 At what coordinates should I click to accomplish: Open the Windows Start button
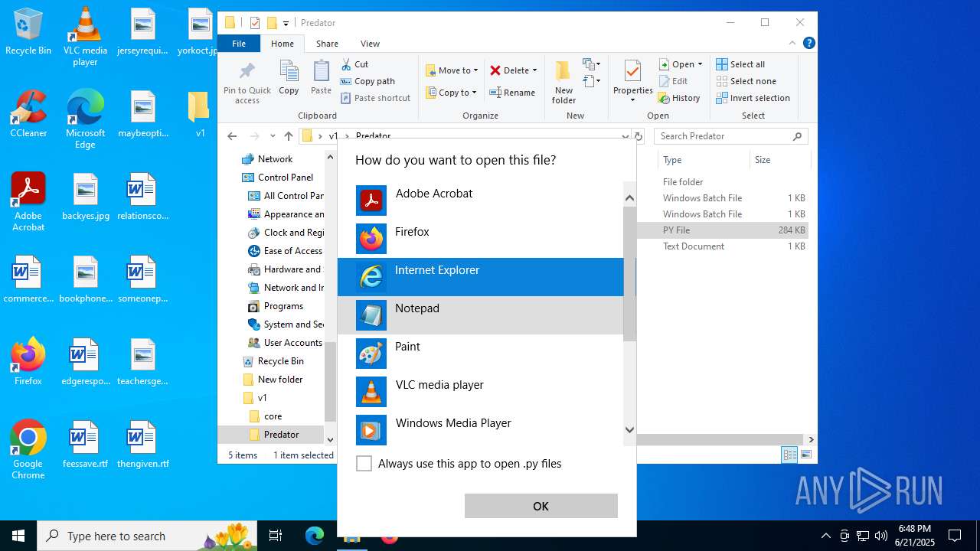18,536
